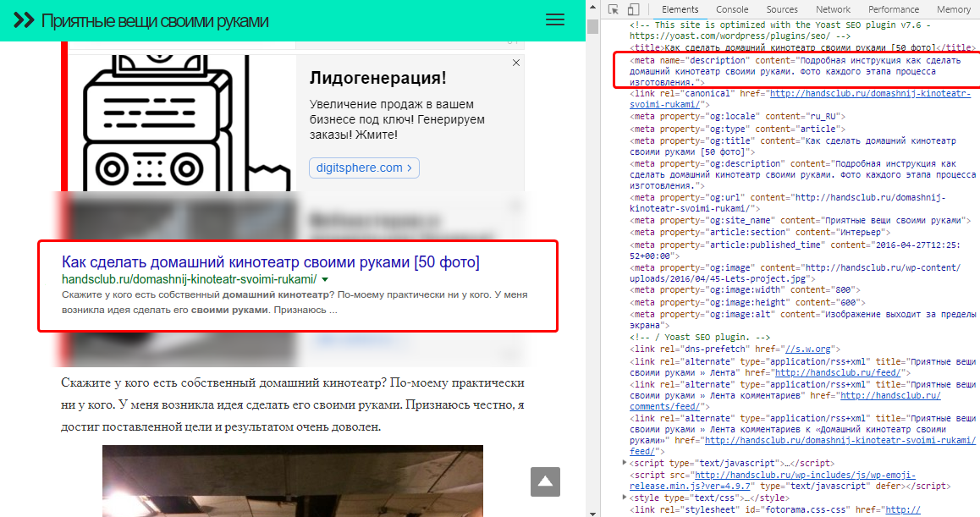Switch to the Performance tab
Image resolution: width=980 pixels, height=517 pixels.
(x=893, y=9)
